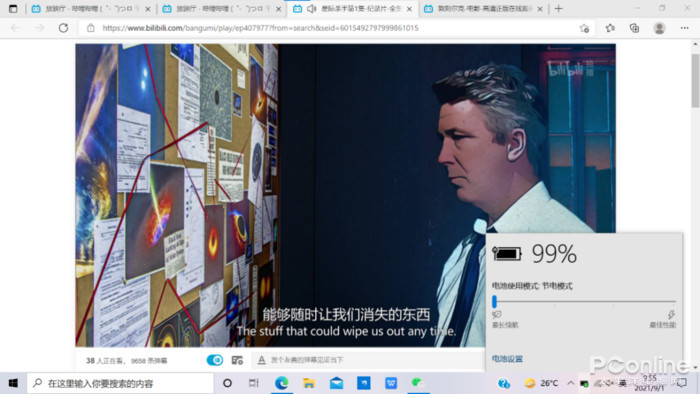Screen dimensions: 700x394
Task: Switch to the fourth bilibili movie tab
Action: tap(483, 8)
